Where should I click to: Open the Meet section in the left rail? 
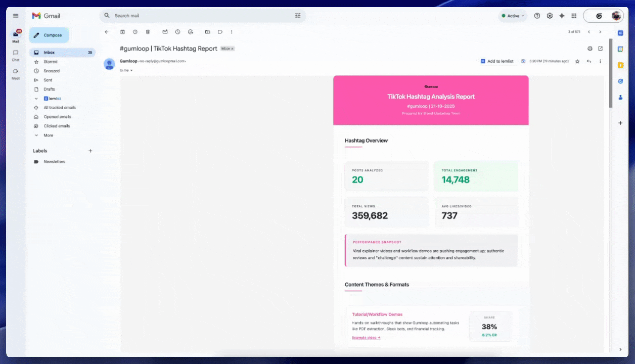click(x=16, y=73)
